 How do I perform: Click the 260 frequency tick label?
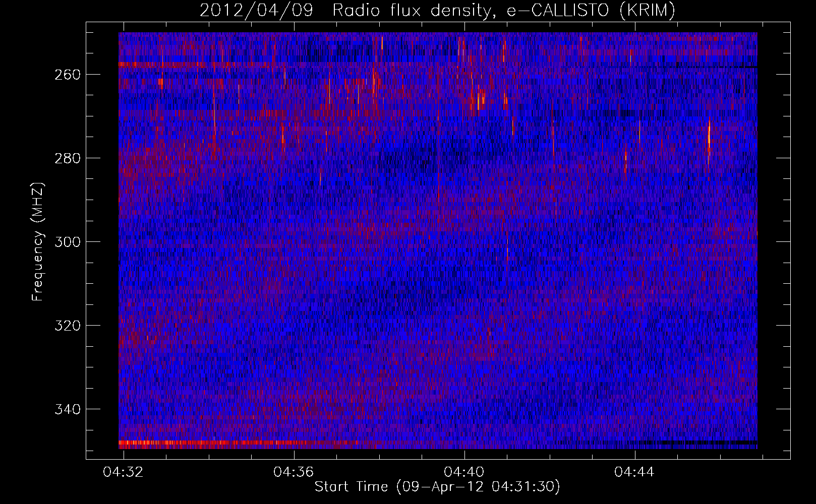point(67,75)
